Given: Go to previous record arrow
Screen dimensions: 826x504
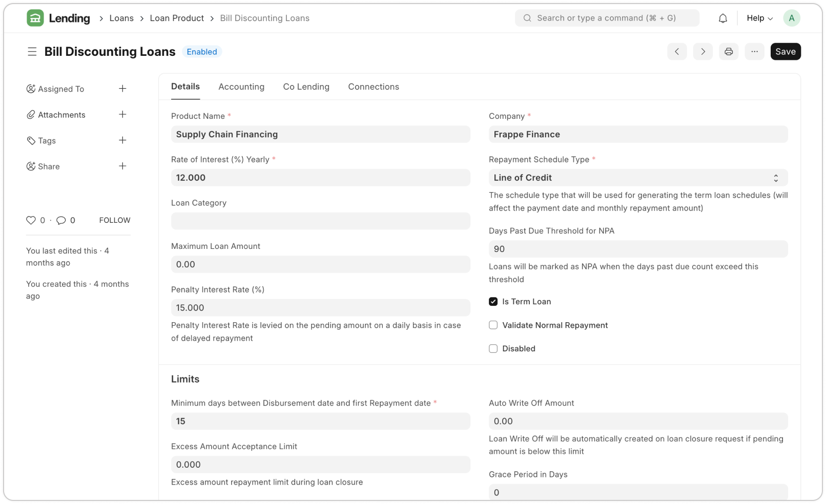Looking at the screenshot, I should 677,52.
